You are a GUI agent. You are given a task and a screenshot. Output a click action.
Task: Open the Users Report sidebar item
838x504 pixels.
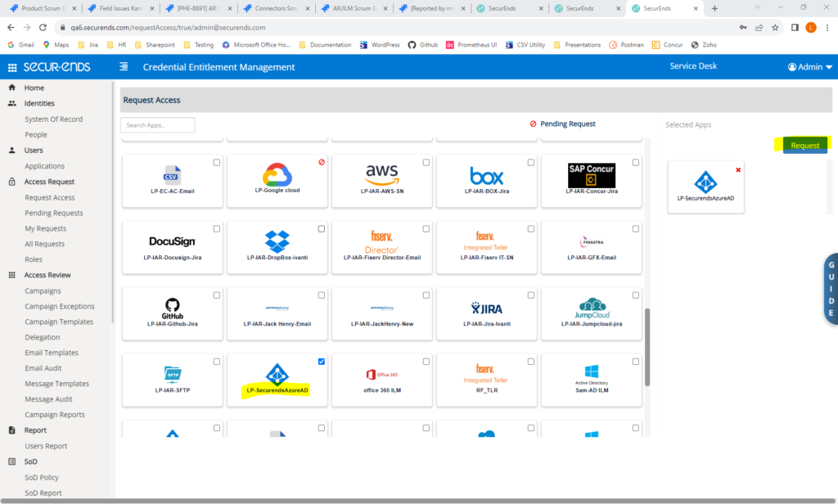pyautogui.click(x=46, y=446)
